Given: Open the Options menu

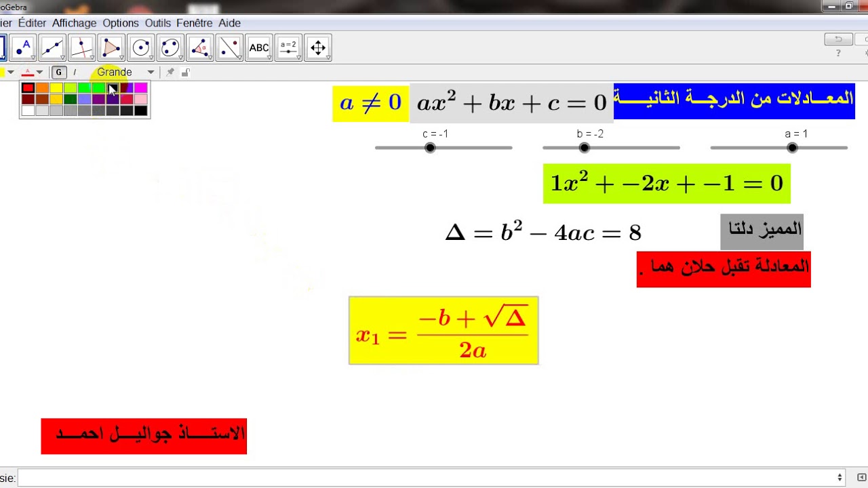Looking at the screenshot, I should click(x=121, y=23).
